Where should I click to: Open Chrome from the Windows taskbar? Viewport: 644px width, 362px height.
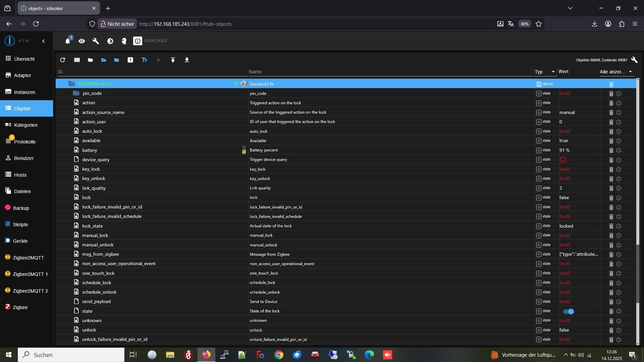coord(279,355)
